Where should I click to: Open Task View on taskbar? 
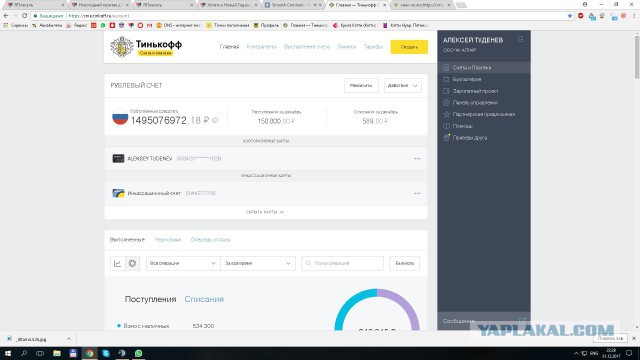[40, 353]
